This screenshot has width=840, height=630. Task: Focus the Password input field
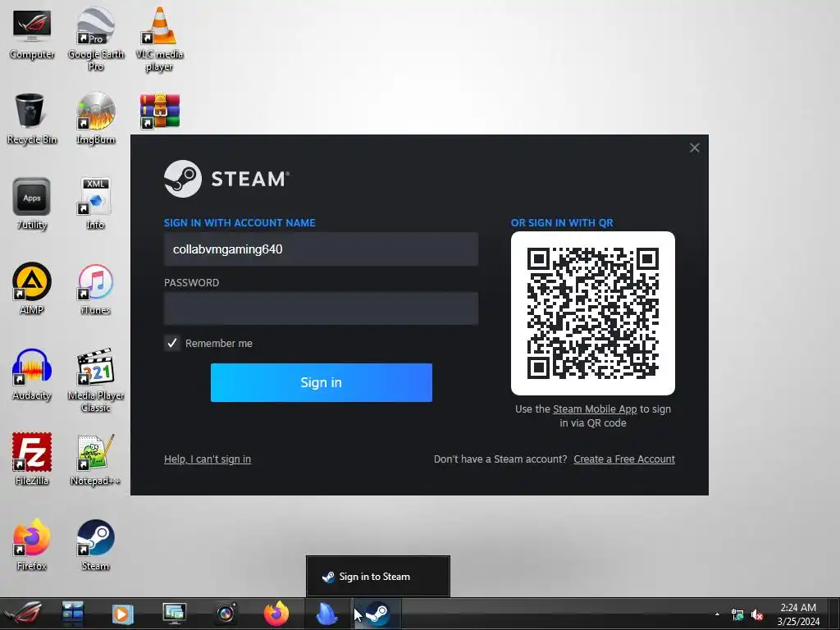tap(321, 308)
